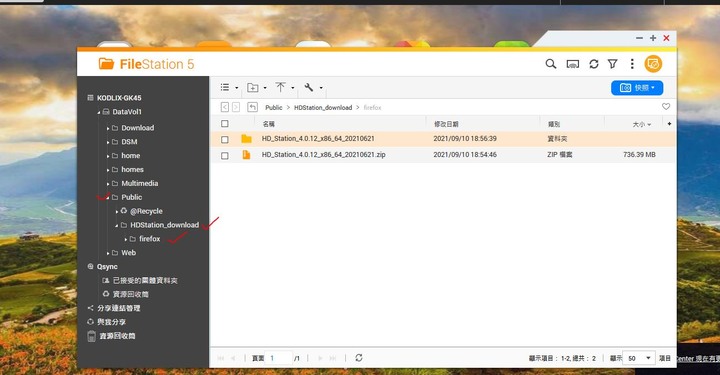
Task: Click the page number input field
Action: [x=280, y=358]
